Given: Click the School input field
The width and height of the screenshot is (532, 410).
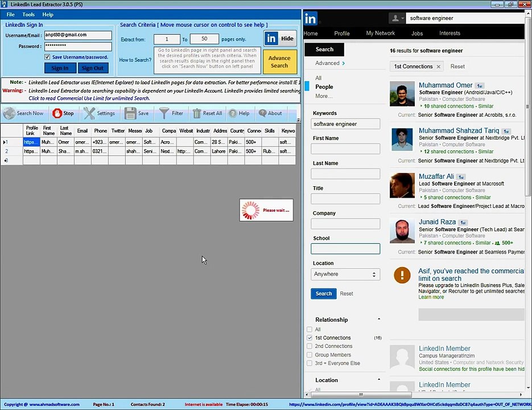Looking at the screenshot, I should [345, 249].
